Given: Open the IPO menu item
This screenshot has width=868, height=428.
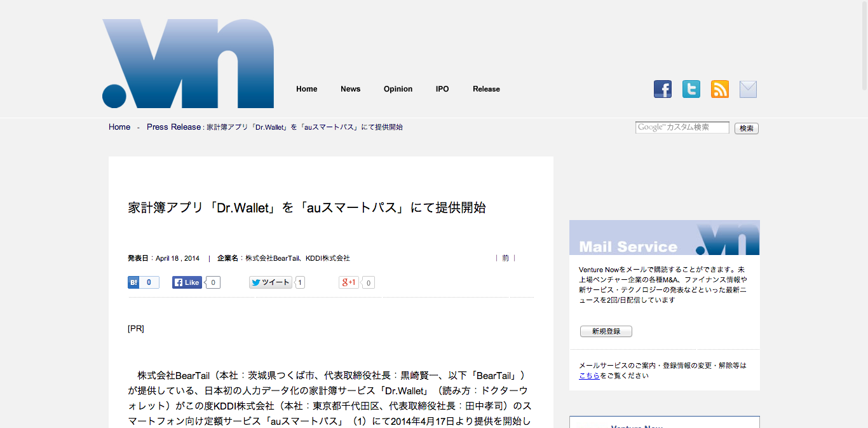Looking at the screenshot, I should (442, 89).
